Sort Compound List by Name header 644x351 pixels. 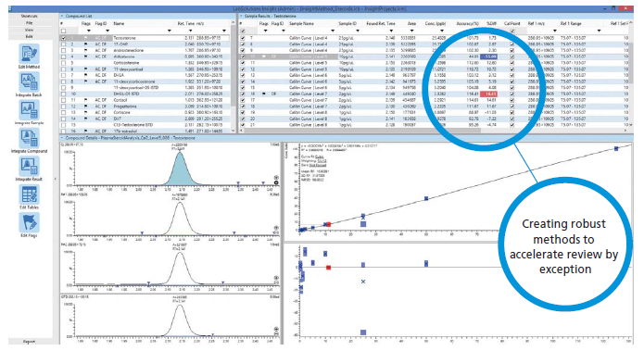click(x=119, y=24)
